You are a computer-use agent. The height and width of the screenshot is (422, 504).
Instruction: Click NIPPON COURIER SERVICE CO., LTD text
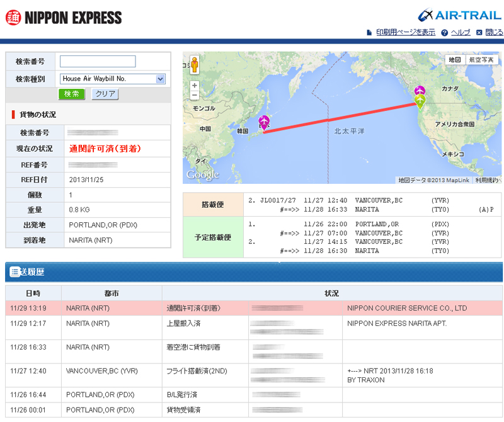click(407, 308)
